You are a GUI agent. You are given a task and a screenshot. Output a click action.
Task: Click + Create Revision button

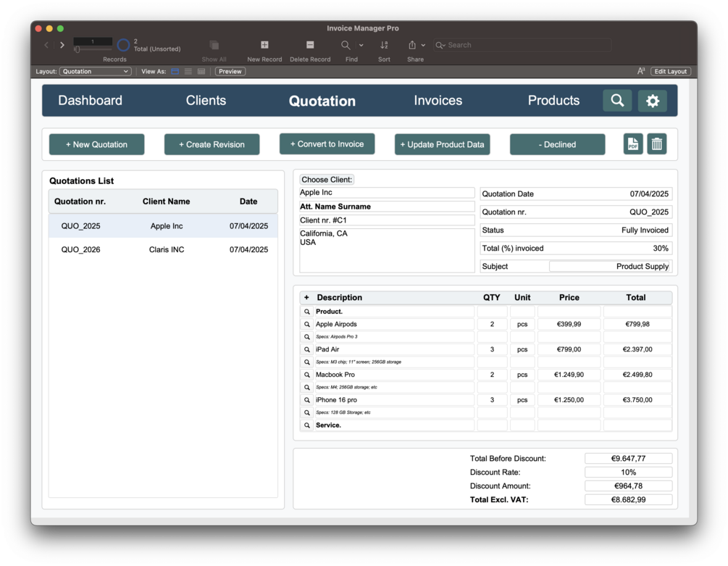(212, 144)
